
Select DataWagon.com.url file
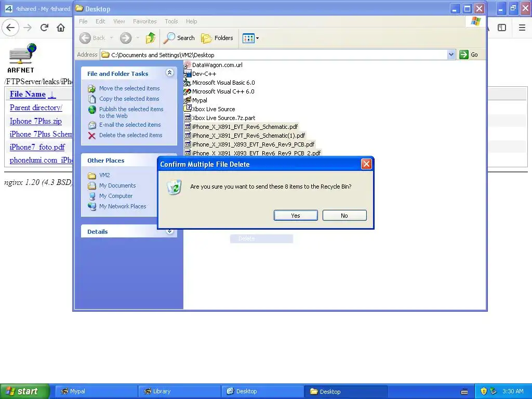pyautogui.click(x=217, y=65)
